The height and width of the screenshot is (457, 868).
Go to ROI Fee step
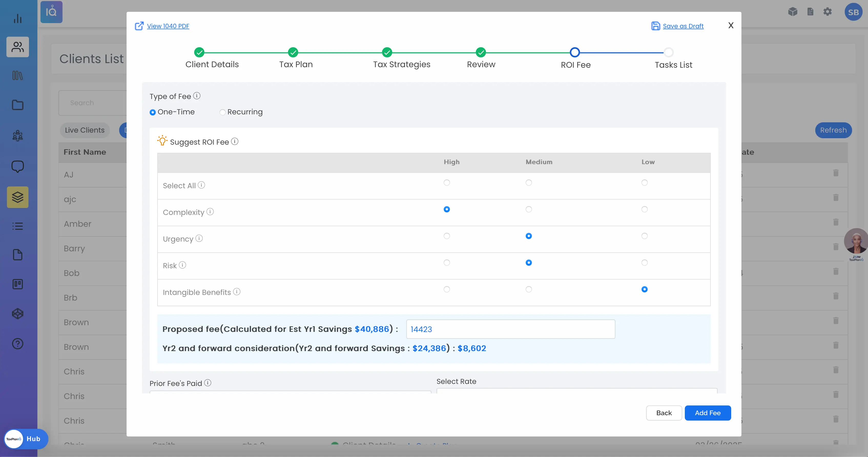tap(575, 52)
